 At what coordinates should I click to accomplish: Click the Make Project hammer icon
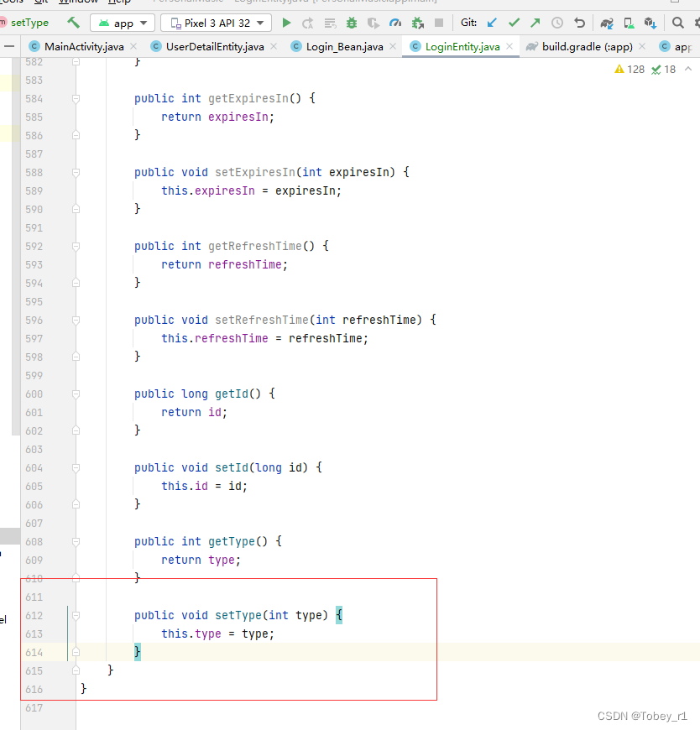[74, 23]
